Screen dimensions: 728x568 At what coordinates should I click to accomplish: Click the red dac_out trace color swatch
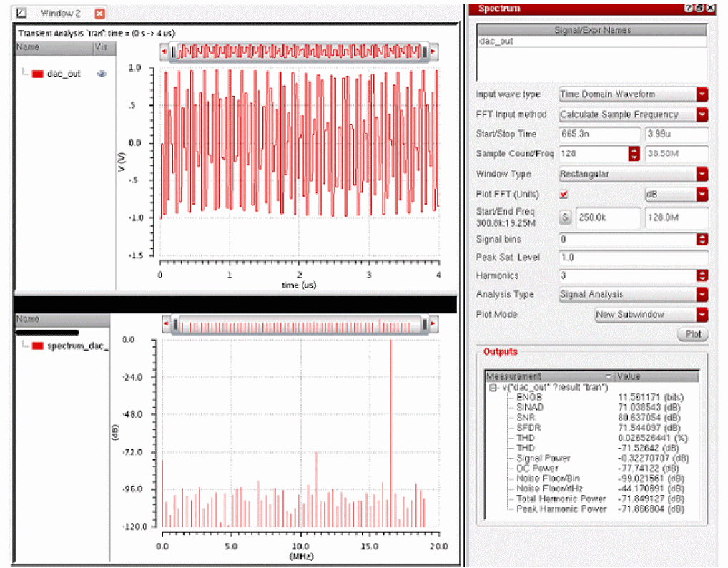pyautogui.click(x=38, y=74)
